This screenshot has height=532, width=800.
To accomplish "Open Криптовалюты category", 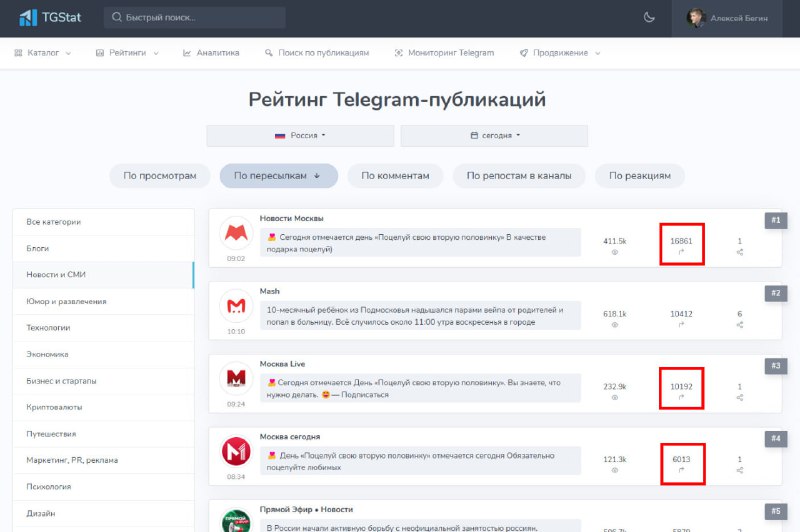I will coord(104,408).
